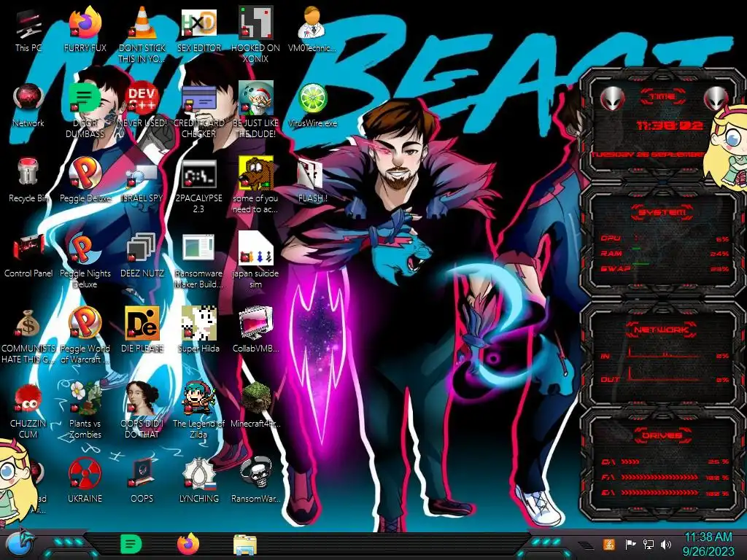Click the Start orb on the taskbar
This screenshot has width=747, height=560.
pyautogui.click(x=19, y=544)
